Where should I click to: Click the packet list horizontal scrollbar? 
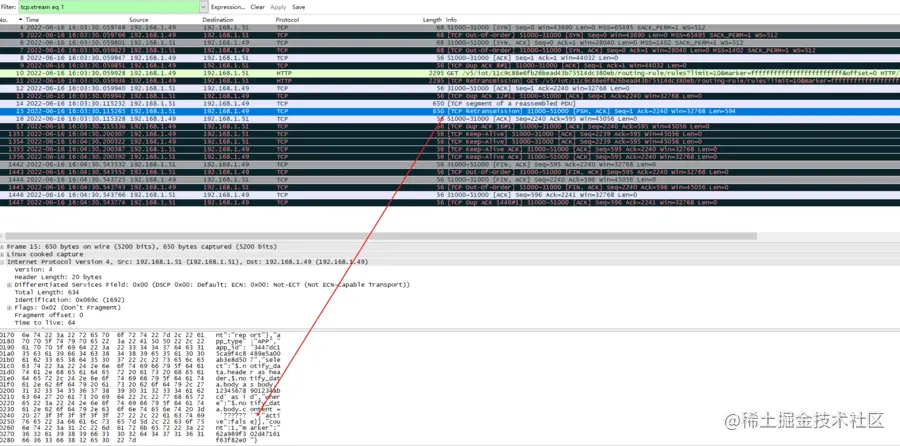click(x=379, y=236)
